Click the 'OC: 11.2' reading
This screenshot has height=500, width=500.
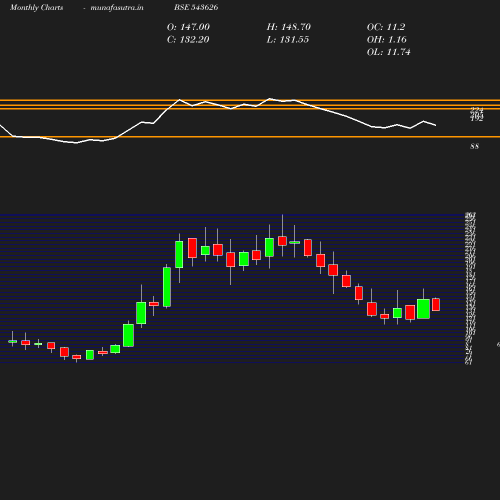(386, 27)
